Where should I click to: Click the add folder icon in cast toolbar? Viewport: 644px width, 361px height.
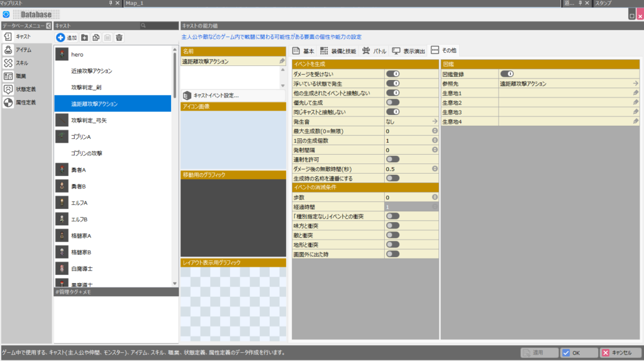85,38
